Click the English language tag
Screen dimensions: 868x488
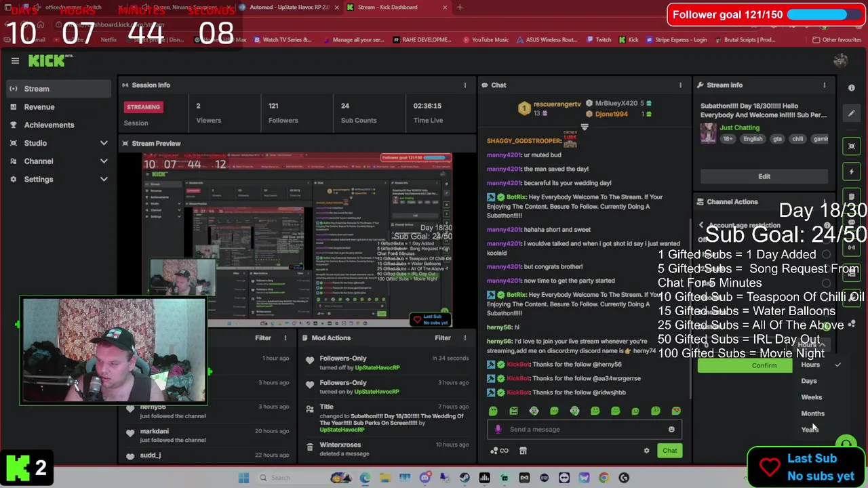tap(753, 139)
